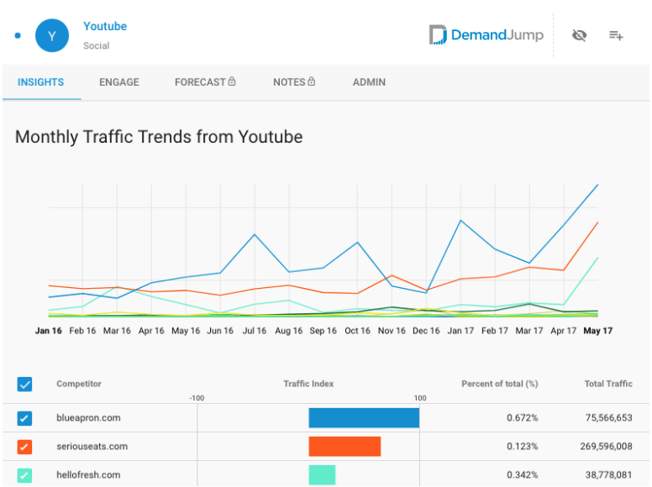
Task: Click the small blue dot left of avatar
Action: click(17, 36)
